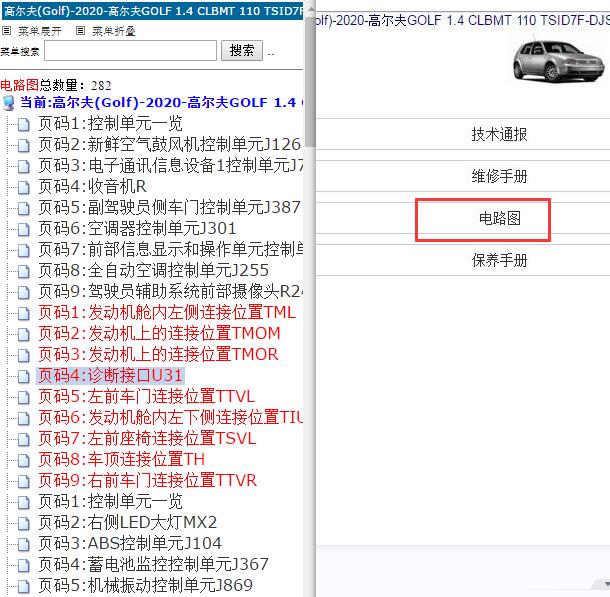Open 页码4:蓄电池监控控制单元J367
The height and width of the screenshot is (597, 610).
[153, 565]
